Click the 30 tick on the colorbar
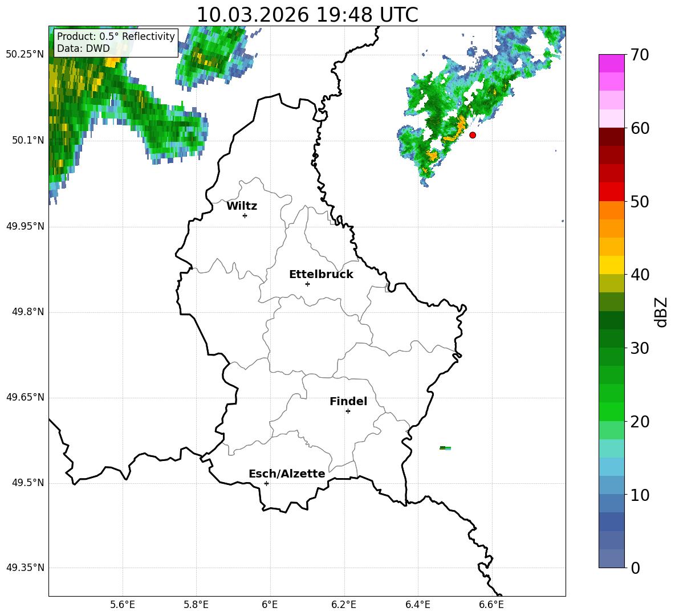The width and height of the screenshot is (675, 616). pyautogui.click(x=640, y=348)
